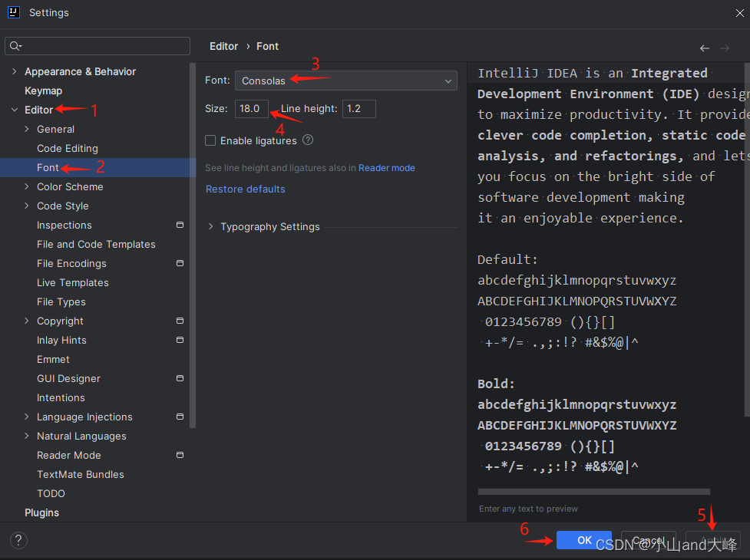Click the Reader mode link
This screenshot has height=560, width=750.
tap(386, 168)
